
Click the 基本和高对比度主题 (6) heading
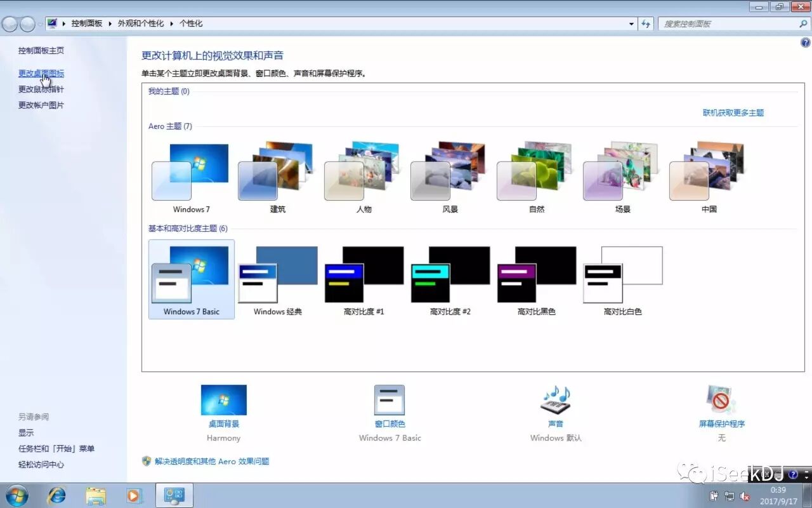tap(188, 229)
